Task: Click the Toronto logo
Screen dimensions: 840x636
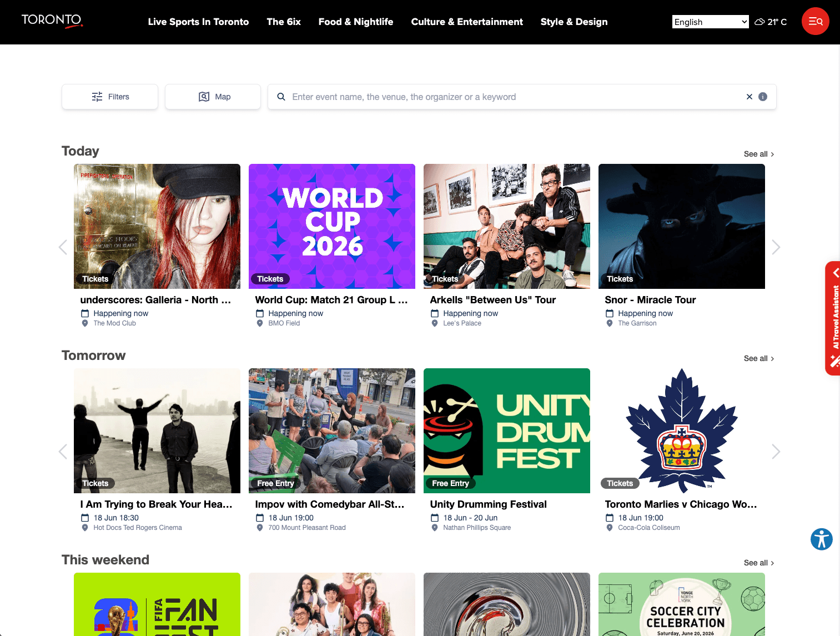Action: coord(52,21)
